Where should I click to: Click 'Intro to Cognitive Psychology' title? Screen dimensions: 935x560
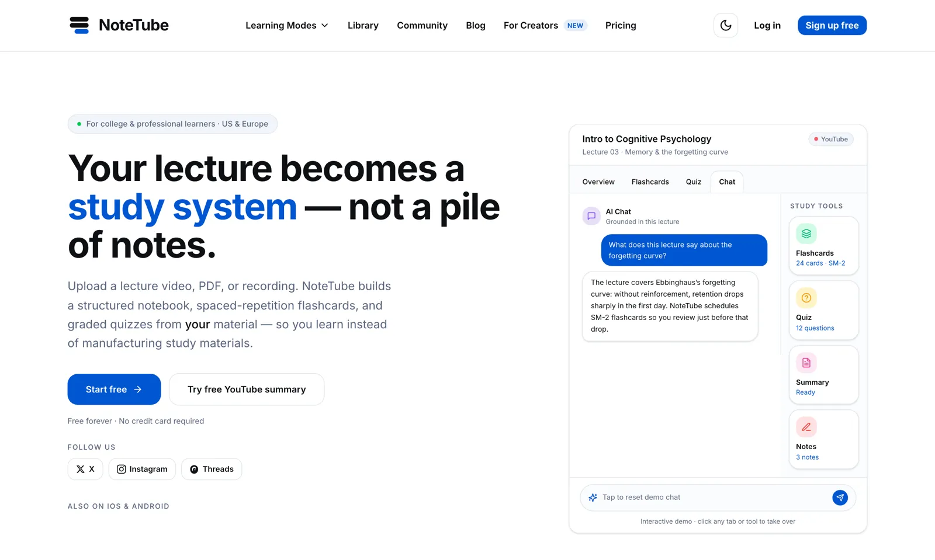coord(647,139)
